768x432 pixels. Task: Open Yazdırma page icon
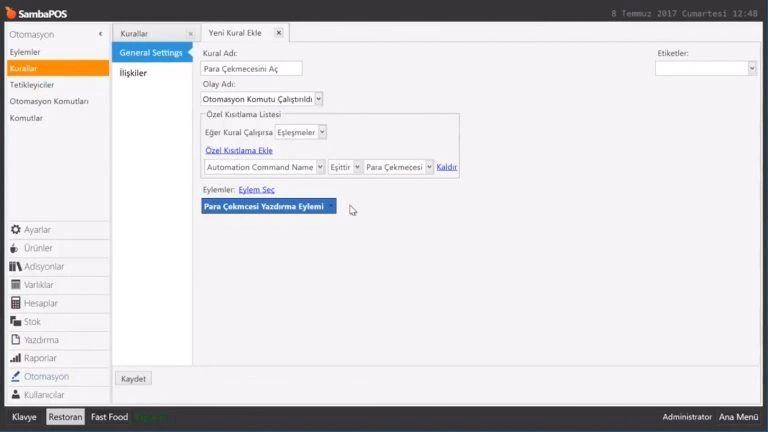click(16, 339)
